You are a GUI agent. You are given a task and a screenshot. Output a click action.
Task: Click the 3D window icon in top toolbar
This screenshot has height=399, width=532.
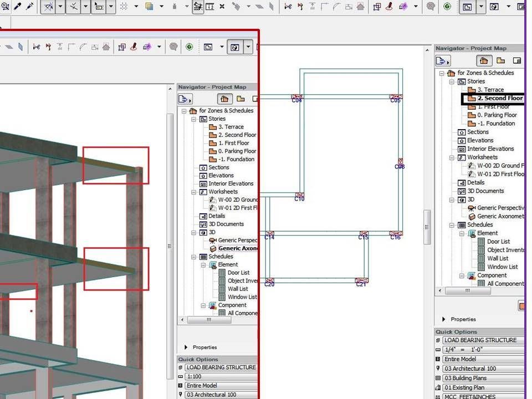point(494,7)
